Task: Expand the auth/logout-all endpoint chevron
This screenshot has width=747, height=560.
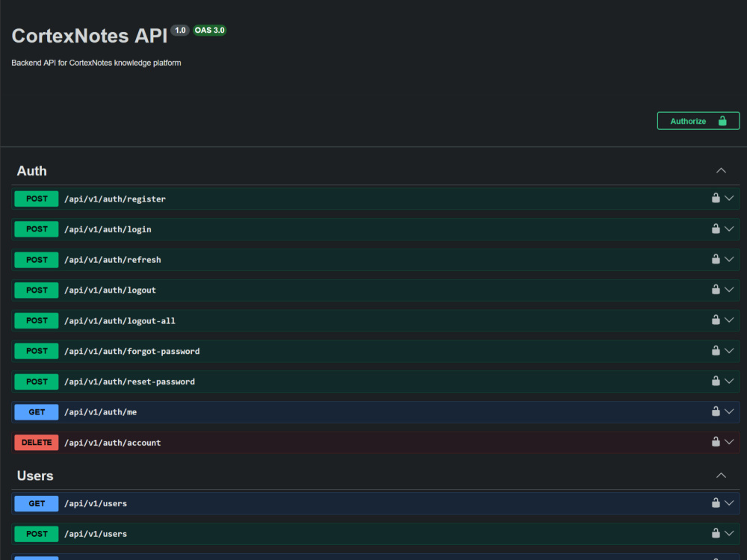Action: (x=729, y=320)
